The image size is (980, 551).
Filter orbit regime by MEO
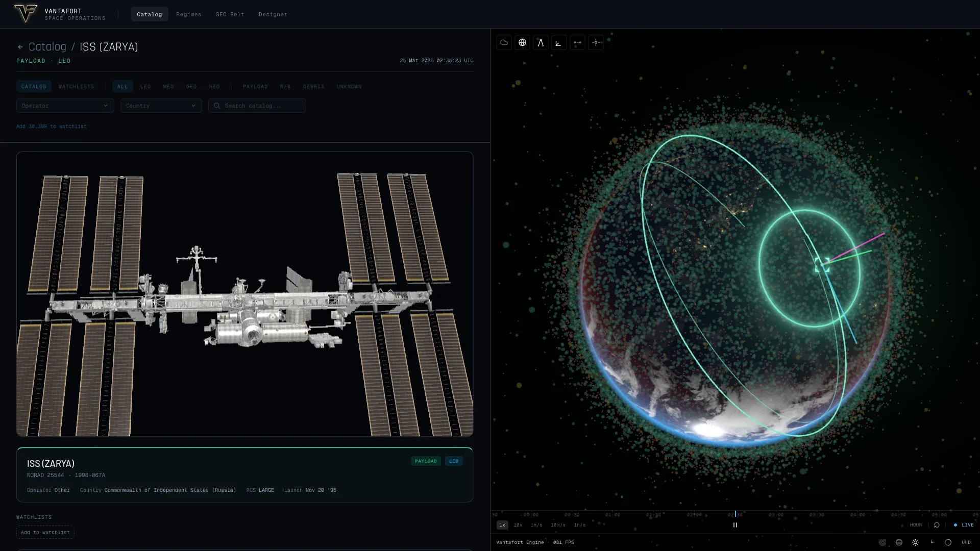[x=168, y=86]
